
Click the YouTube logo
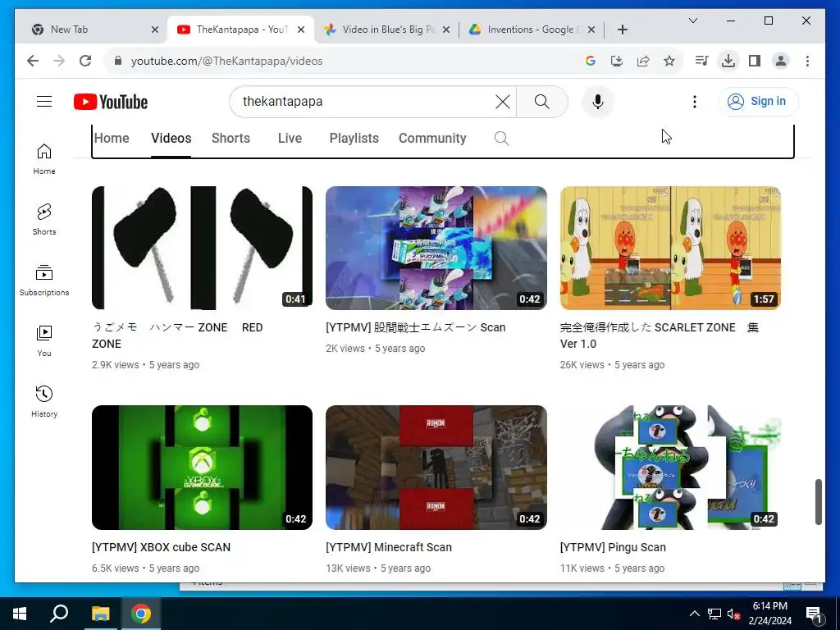111,102
